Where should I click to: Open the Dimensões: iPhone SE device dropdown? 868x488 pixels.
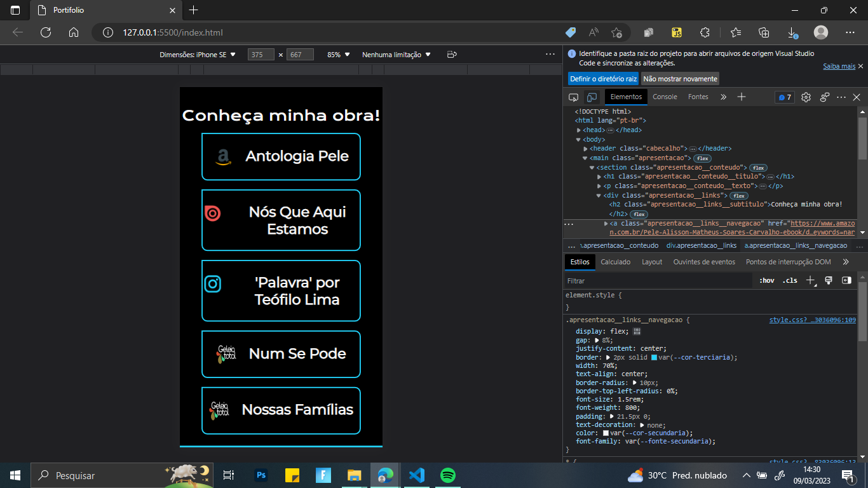pos(198,55)
